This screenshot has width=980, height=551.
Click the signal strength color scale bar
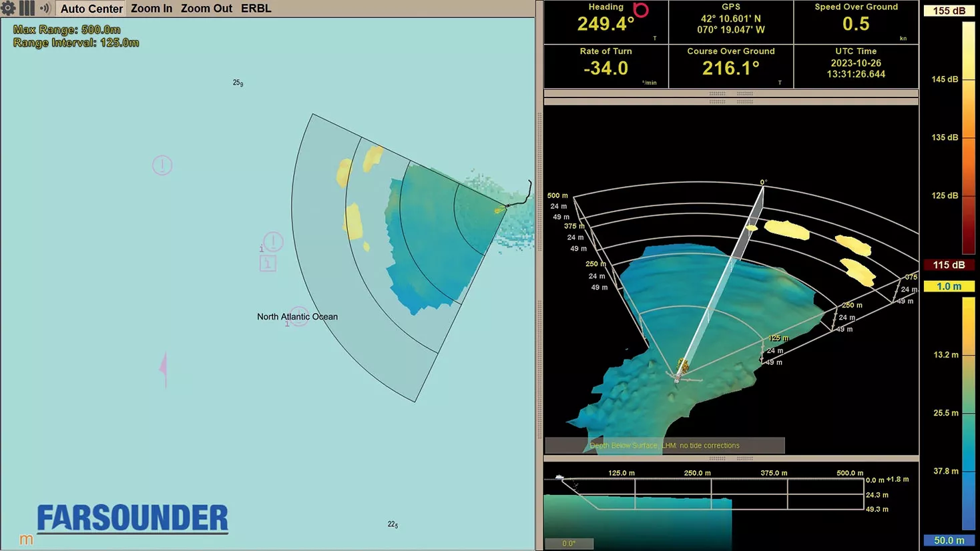point(968,137)
